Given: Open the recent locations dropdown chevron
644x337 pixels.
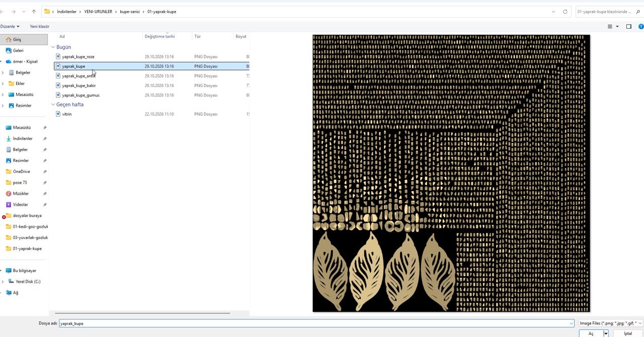Looking at the screenshot, I should coord(23,12).
